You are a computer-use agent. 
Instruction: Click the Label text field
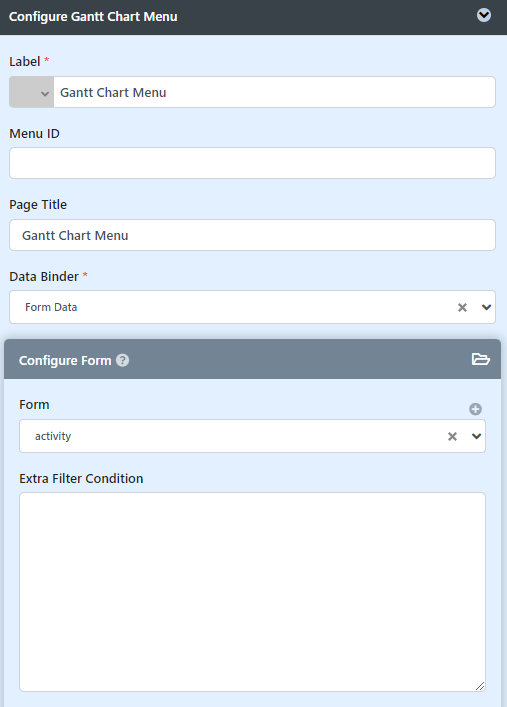pyautogui.click(x=274, y=92)
